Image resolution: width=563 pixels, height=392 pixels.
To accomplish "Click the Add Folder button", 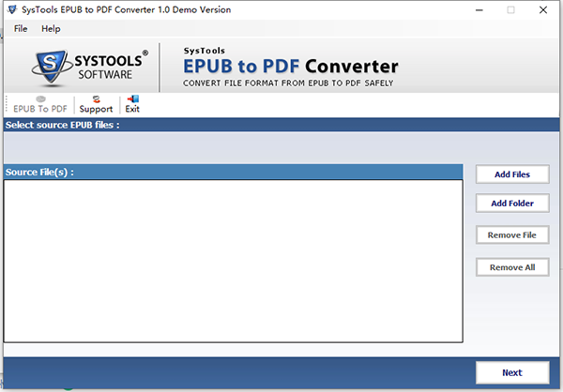I will pos(512,204).
